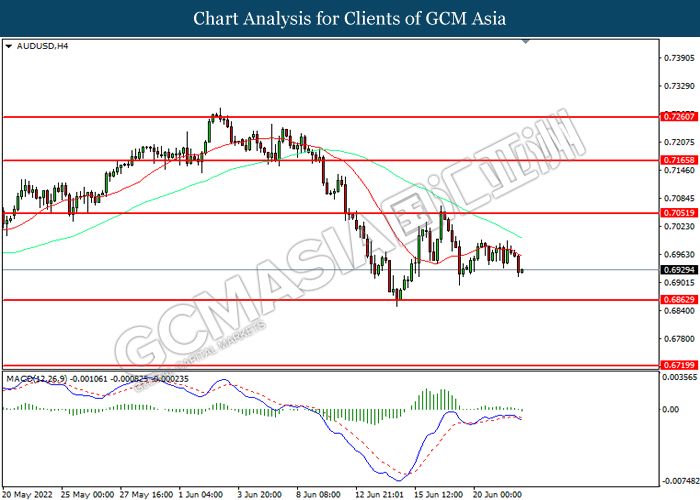
Task: Click the Chart Analysis for Clients header title
Action: [x=350, y=19]
